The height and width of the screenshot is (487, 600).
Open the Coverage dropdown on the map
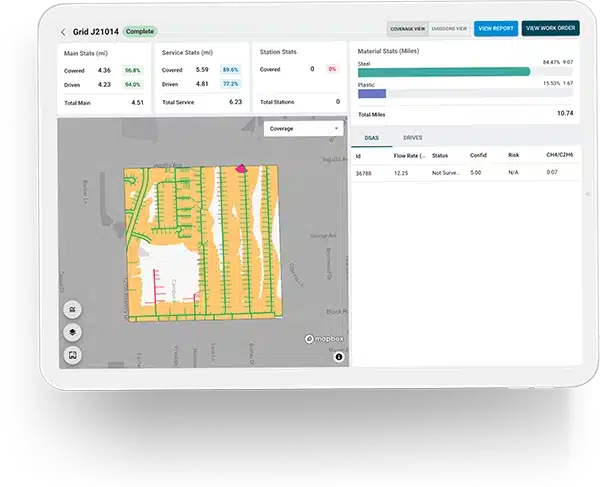tap(305, 128)
